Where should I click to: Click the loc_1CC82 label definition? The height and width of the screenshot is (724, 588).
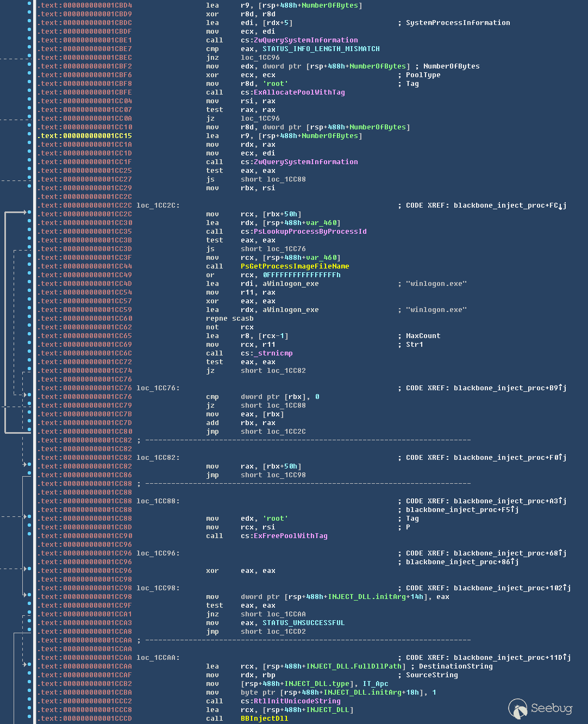tap(158, 458)
